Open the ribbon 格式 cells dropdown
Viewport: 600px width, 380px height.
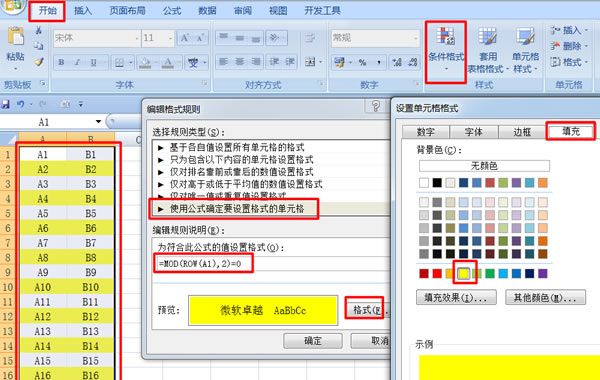(x=569, y=62)
